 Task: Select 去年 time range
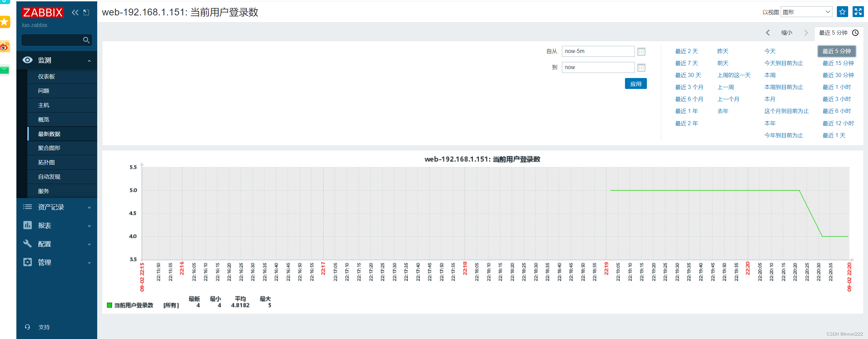click(723, 111)
